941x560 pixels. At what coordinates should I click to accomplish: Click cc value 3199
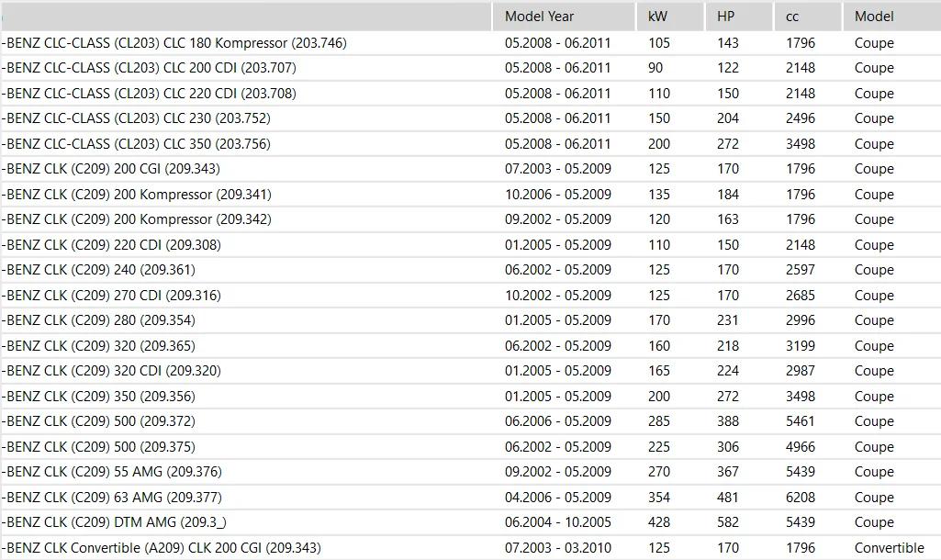(x=801, y=346)
